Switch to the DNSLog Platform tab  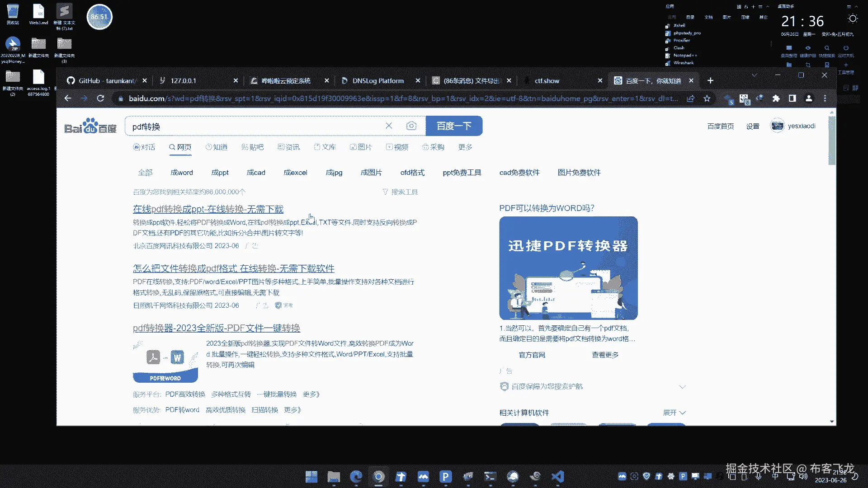(378, 81)
